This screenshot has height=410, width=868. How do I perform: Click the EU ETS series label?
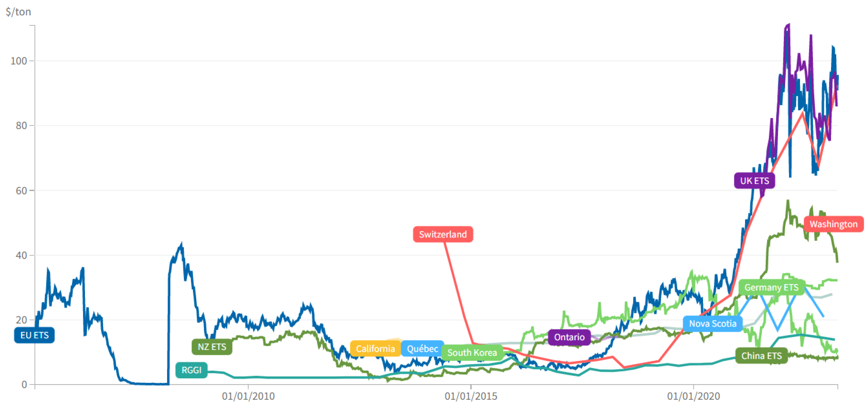pyautogui.click(x=34, y=335)
